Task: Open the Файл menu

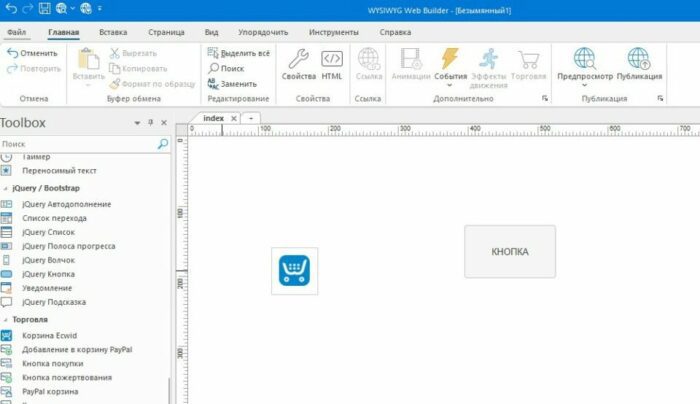Action: tap(17, 32)
